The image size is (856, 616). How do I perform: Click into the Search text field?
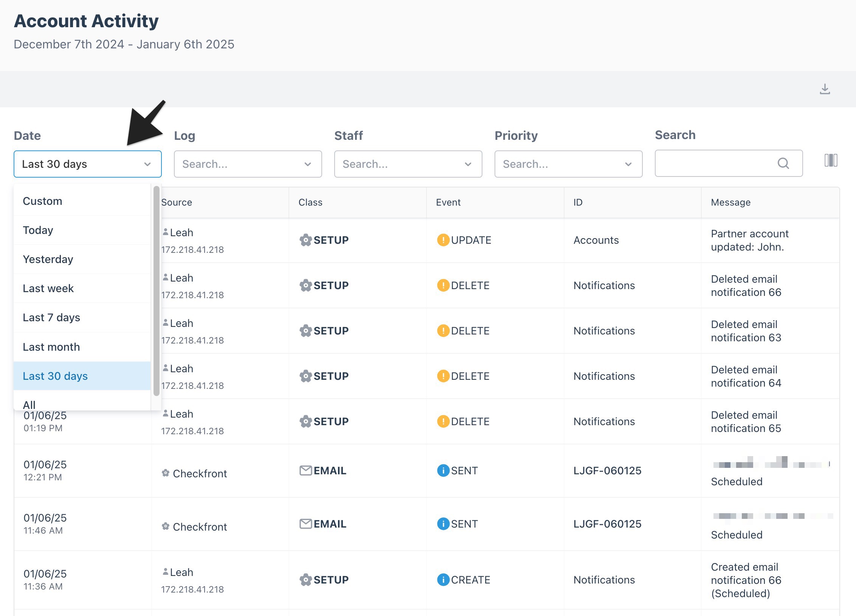click(729, 163)
